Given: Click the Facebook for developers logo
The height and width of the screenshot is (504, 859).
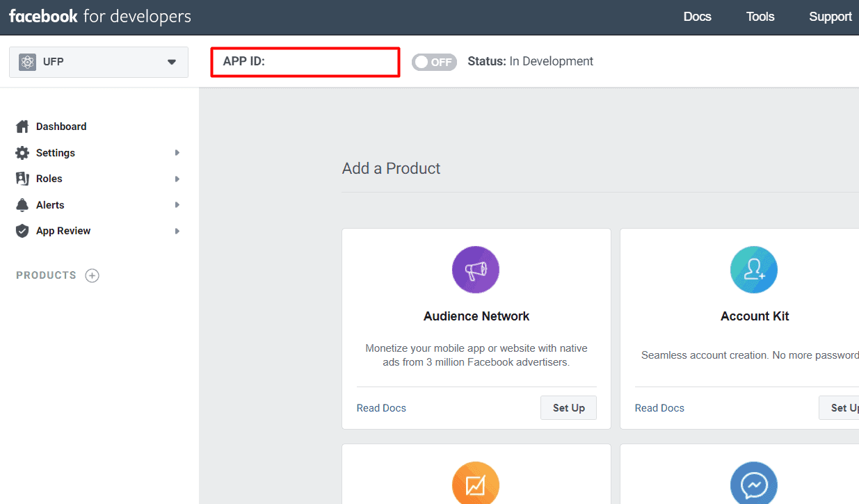Looking at the screenshot, I should (99, 17).
